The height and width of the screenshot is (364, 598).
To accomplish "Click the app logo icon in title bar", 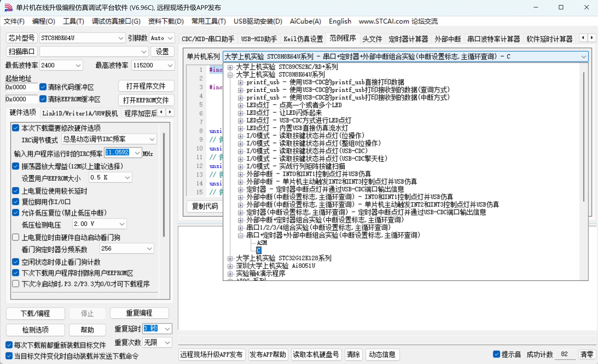I will coord(8,7).
